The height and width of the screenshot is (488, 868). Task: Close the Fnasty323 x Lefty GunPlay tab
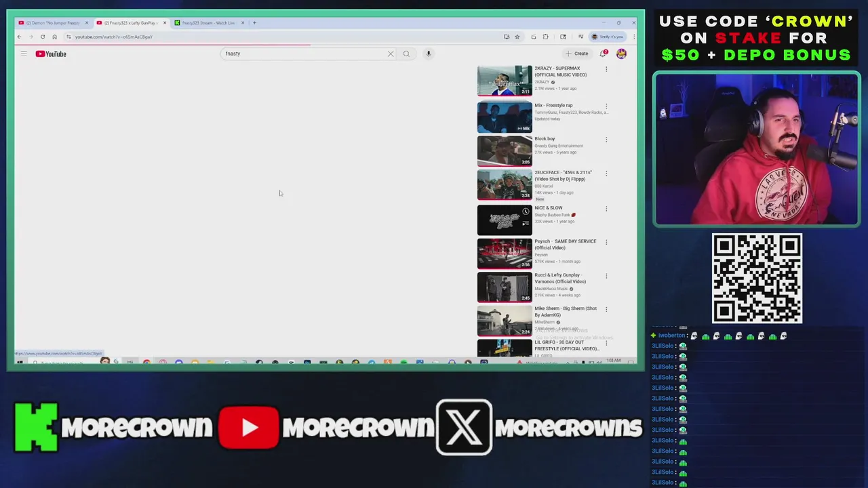(164, 23)
